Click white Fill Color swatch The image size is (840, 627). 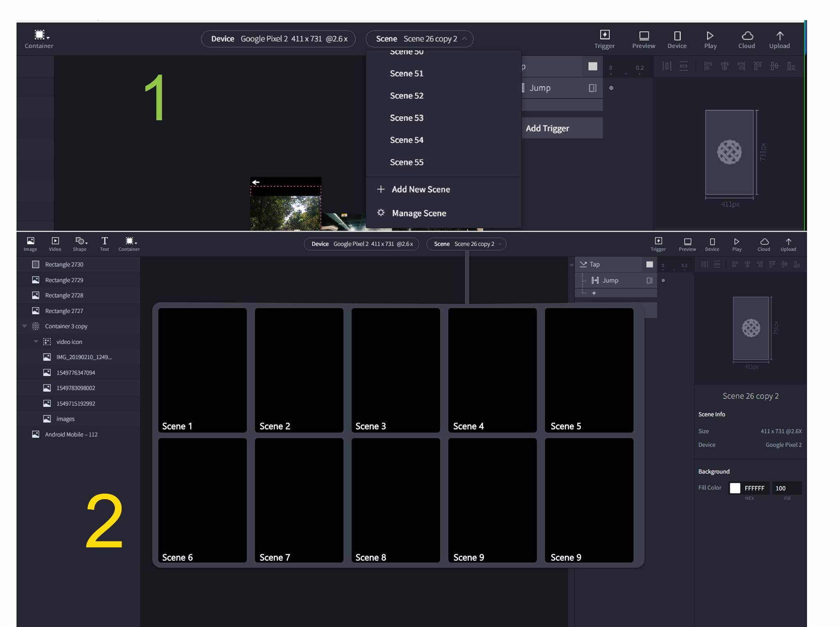tap(735, 488)
